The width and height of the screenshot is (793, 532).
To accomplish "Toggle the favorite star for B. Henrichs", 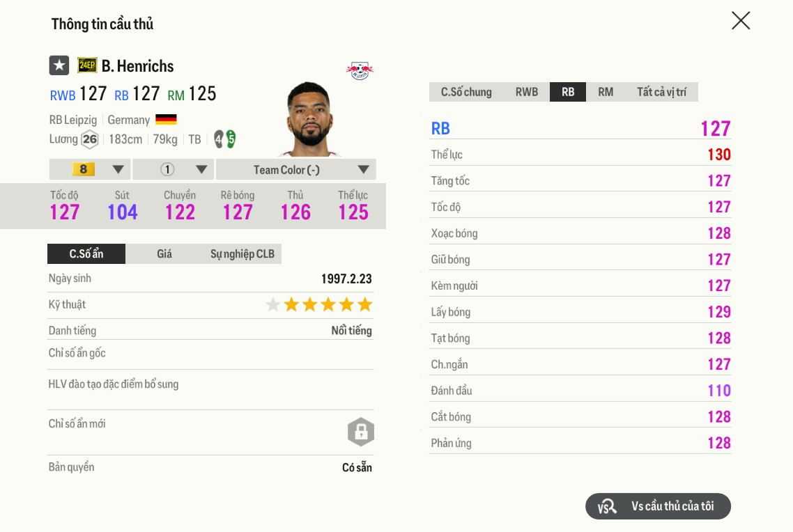I will click(59, 65).
